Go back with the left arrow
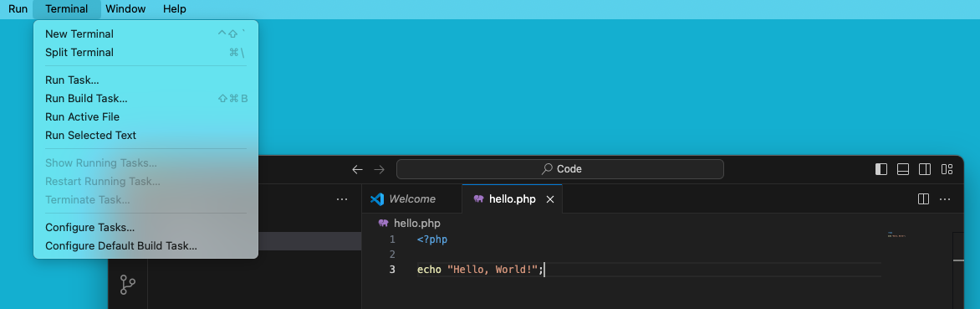This screenshot has height=309, width=980. click(357, 169)
